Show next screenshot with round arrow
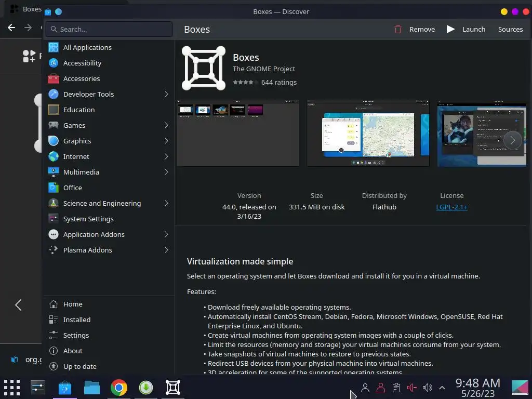Screen dimensions: 532x399 coord(512,140)
